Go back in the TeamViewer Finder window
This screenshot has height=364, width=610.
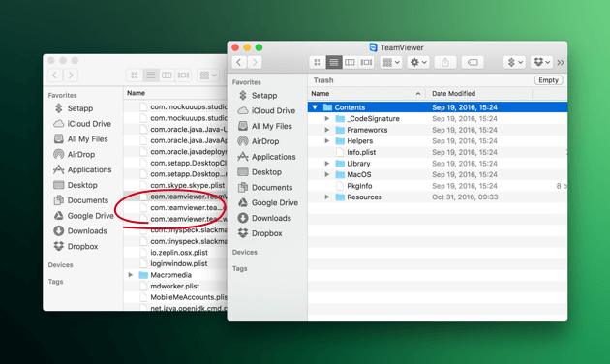(239, 62)
